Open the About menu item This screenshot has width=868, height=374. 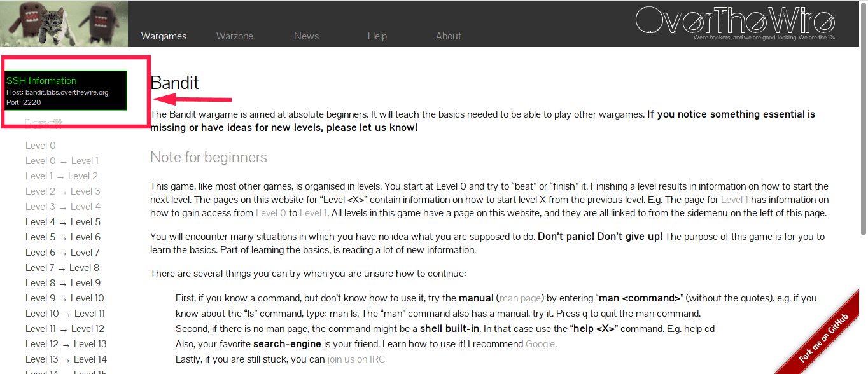(x=449, y=36)
